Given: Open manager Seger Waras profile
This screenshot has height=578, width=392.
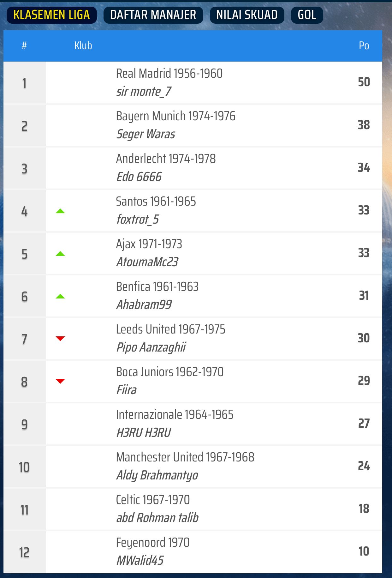Looking at the screenshot, I should click(146, 134).
